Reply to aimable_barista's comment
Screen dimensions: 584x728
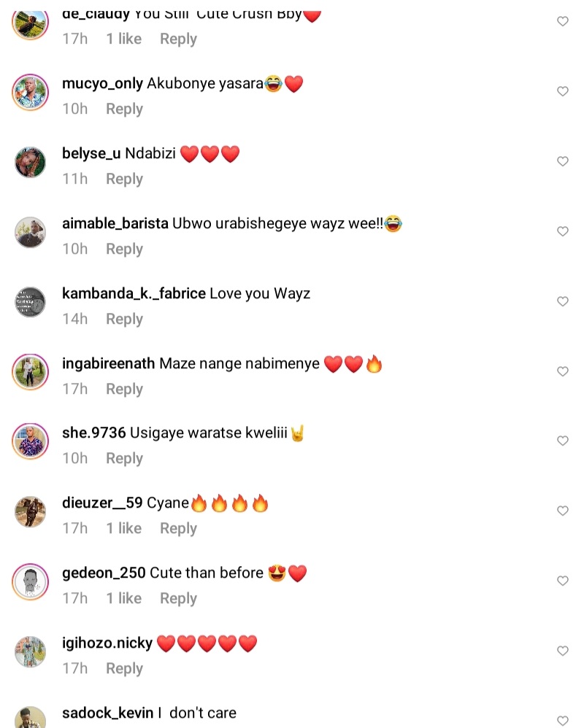[x=124, y=249]
